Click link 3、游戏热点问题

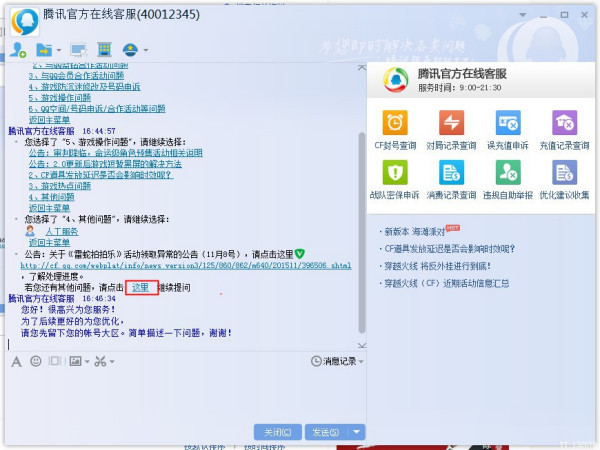(60, 186)
